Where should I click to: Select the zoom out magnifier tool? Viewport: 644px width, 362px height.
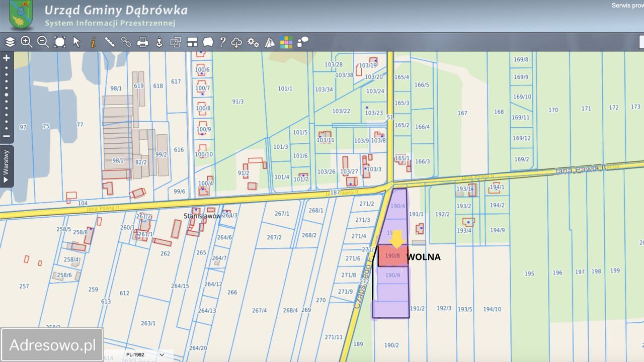[43, 42]
